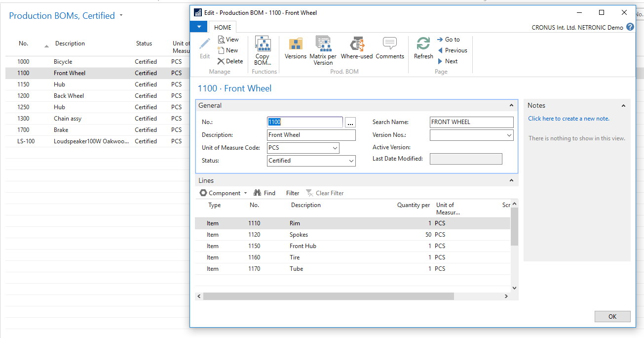Image resolution: width=644 pixels, height=338 pixels.
Task: Open Where-used for this BOM
Action: 356,47
